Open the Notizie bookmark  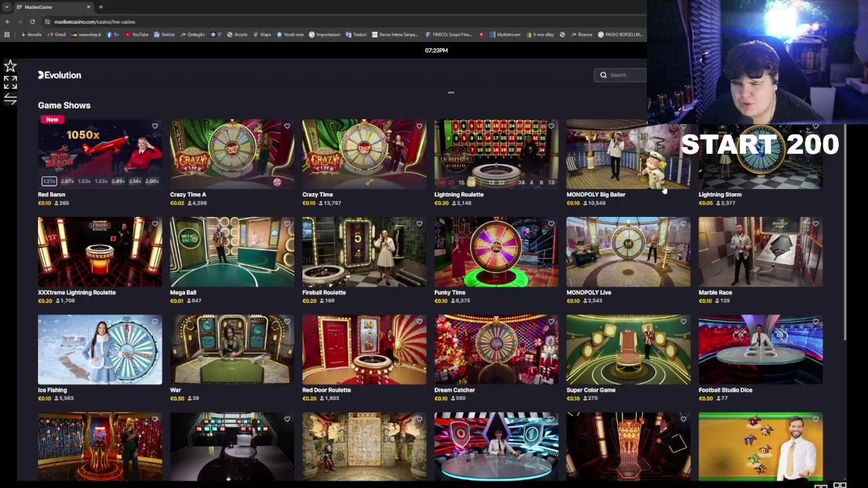click(x=164, y=35)
